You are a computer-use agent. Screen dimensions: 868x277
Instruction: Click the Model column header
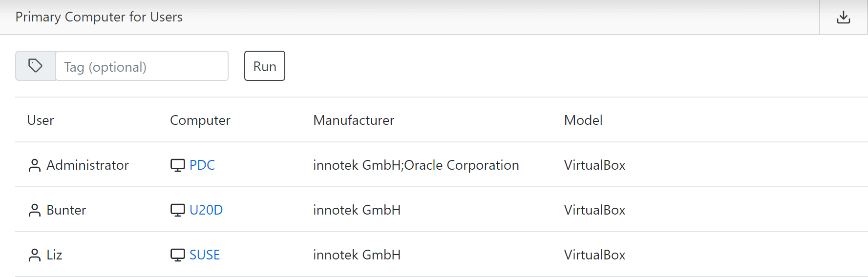point(583,120)
